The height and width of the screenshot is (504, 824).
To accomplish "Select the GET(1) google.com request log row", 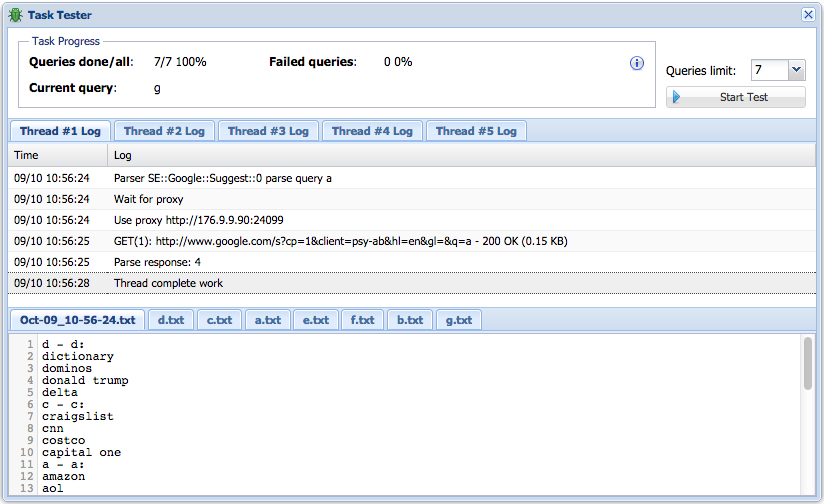I will [412, 241].
